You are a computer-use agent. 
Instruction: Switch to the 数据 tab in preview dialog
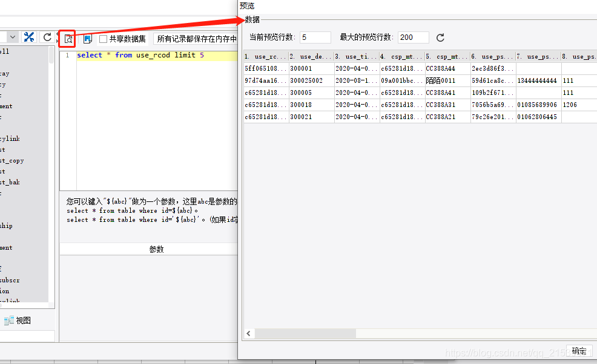[252, 19]
